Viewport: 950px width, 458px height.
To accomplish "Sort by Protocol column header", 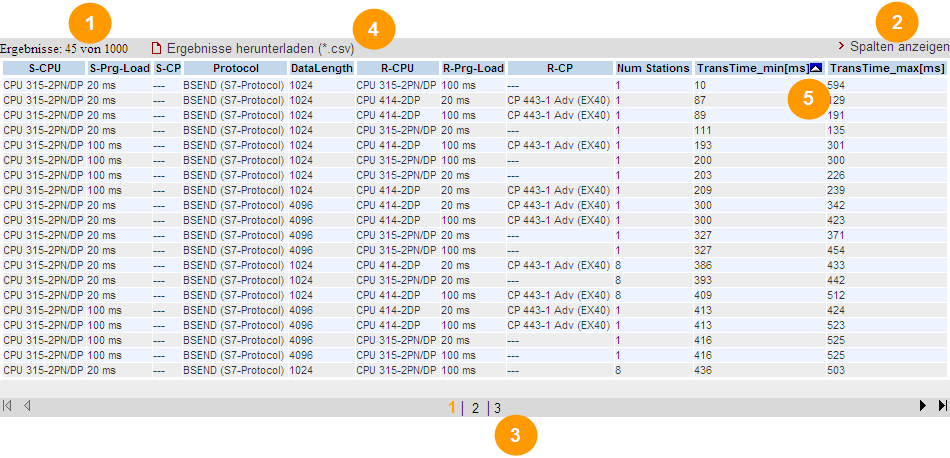I will click(x=235, y=68).
